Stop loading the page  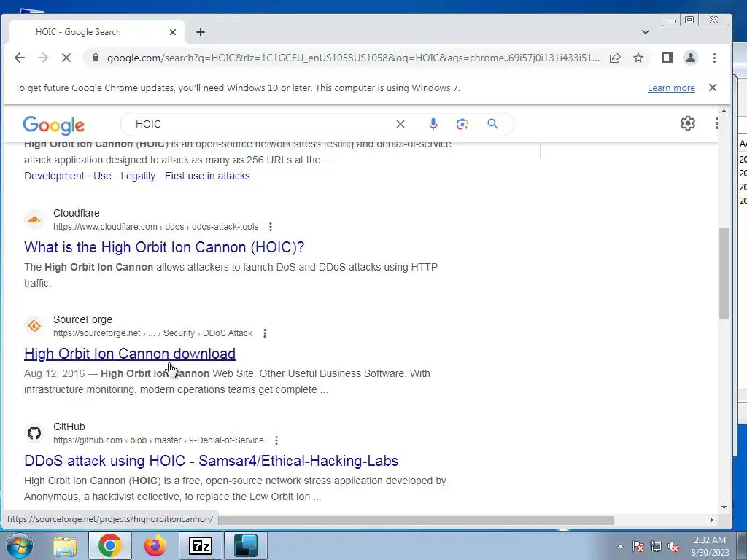(x=66, y=58)
